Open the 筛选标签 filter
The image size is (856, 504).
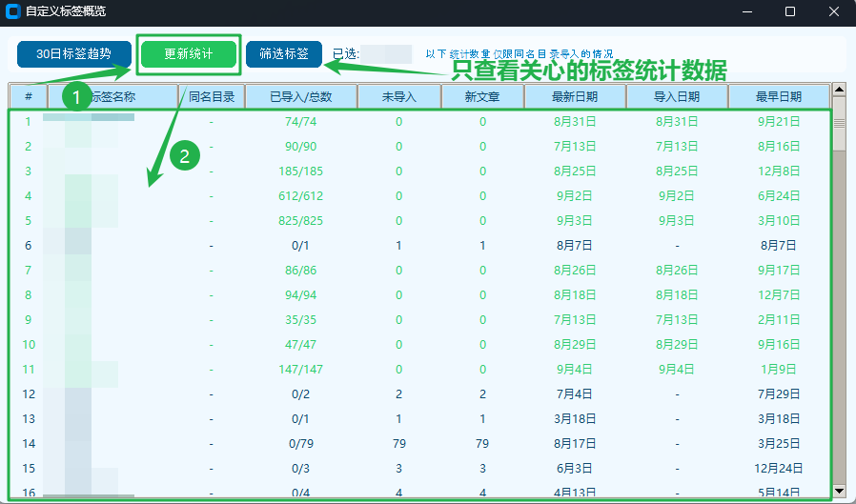(284, 54)
